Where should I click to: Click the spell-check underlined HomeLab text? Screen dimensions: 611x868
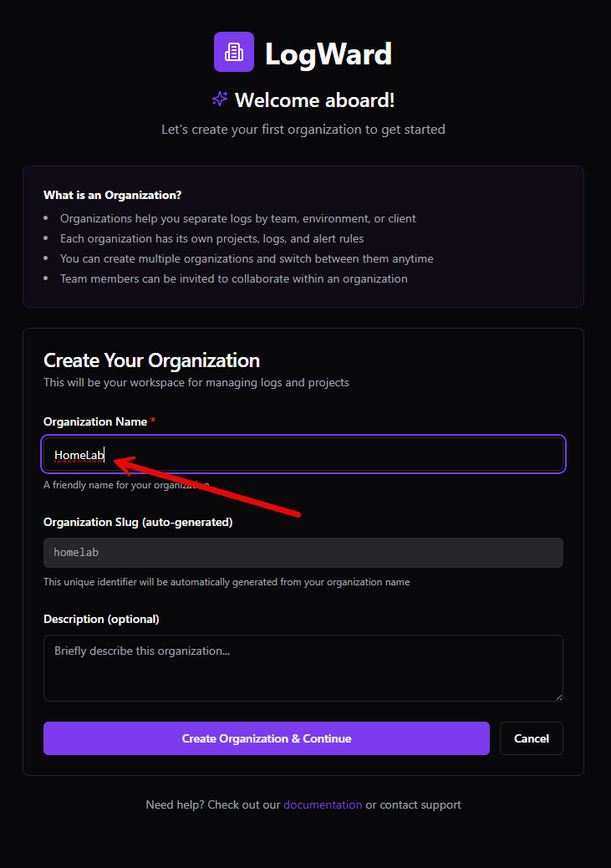(79, 455)
